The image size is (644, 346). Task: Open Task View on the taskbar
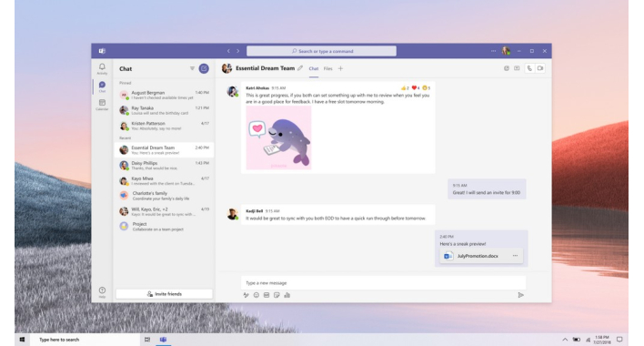(147, 340)
